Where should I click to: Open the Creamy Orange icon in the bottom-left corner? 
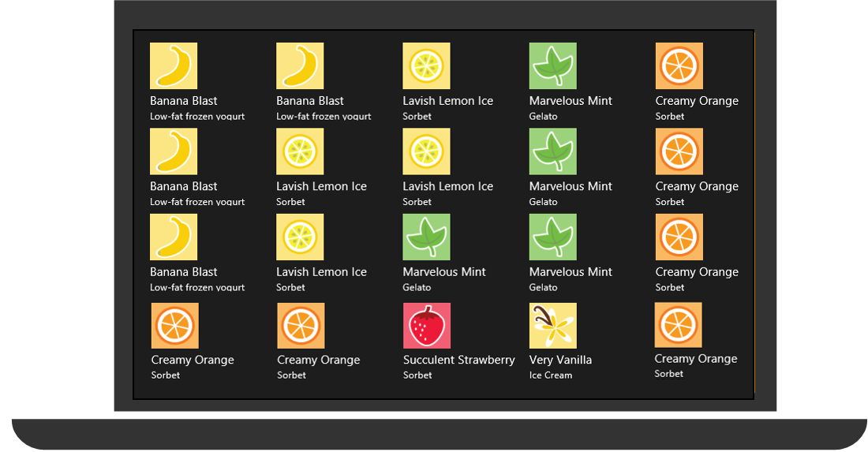pos(174,326)
